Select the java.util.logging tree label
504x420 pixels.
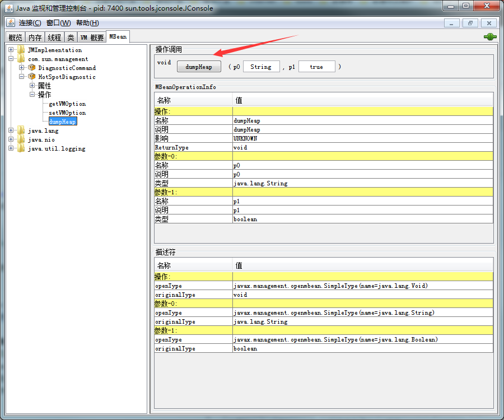[57, 148]
